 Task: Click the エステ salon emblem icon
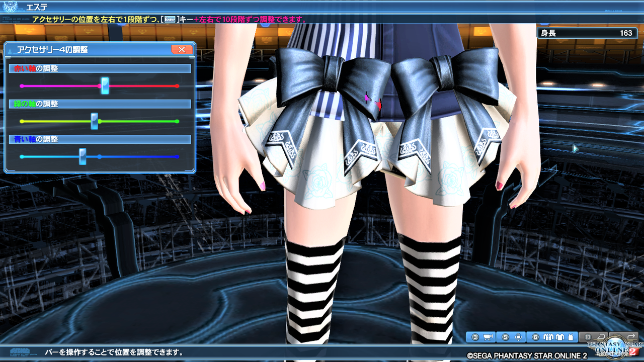pos(11,7)
